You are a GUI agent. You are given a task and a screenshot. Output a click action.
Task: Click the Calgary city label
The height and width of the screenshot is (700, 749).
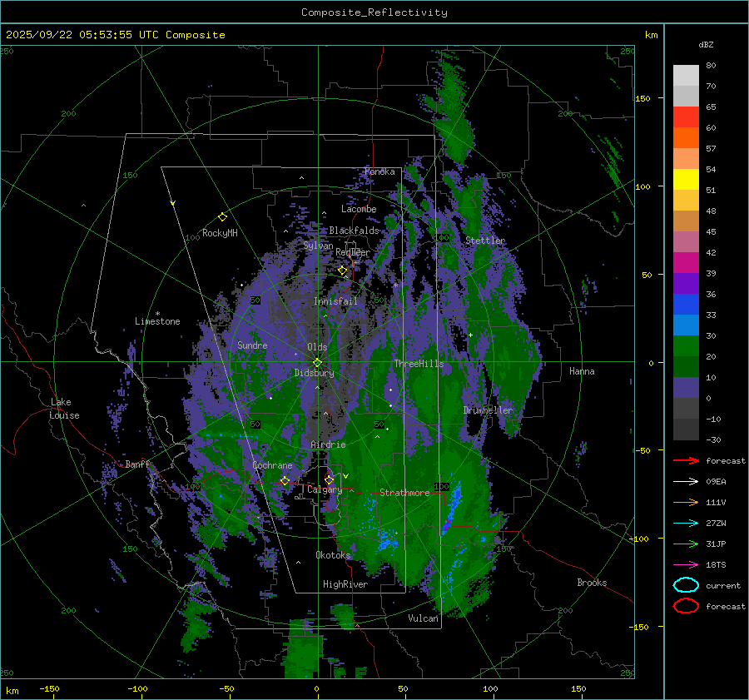pos(324,490)
